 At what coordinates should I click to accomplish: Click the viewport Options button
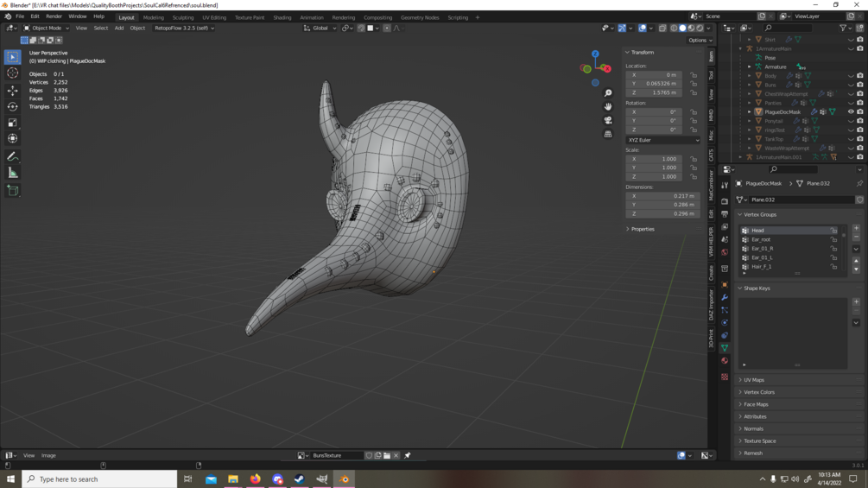(x=700, y=40)
